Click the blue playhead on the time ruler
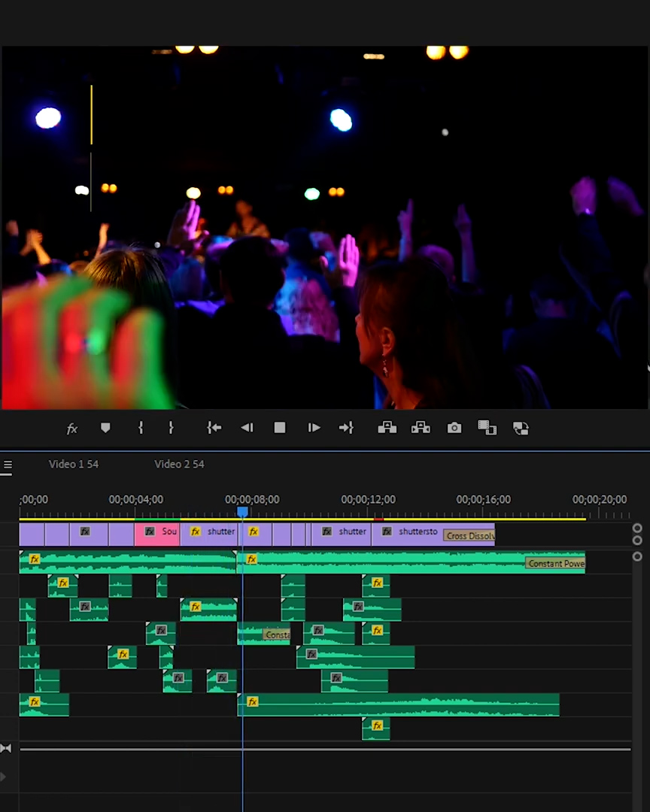This screenshot has height=812, width=650. (x=242, y=512)
